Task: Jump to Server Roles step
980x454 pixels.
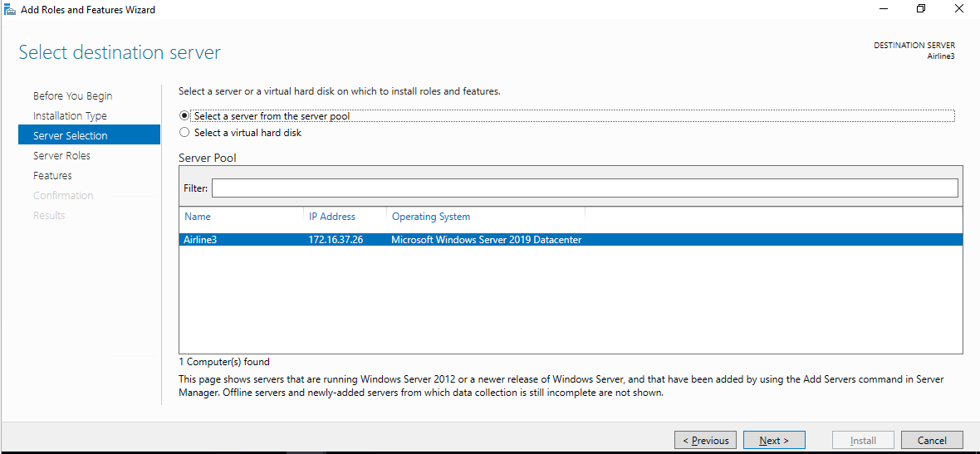Action: tap(61, 155)
